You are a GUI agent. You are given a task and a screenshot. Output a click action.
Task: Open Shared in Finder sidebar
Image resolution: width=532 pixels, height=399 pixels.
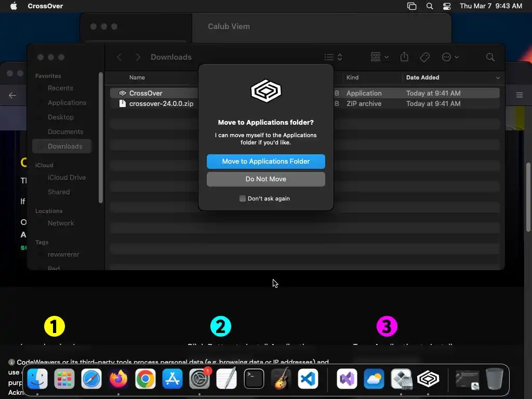tap(59, 192)
